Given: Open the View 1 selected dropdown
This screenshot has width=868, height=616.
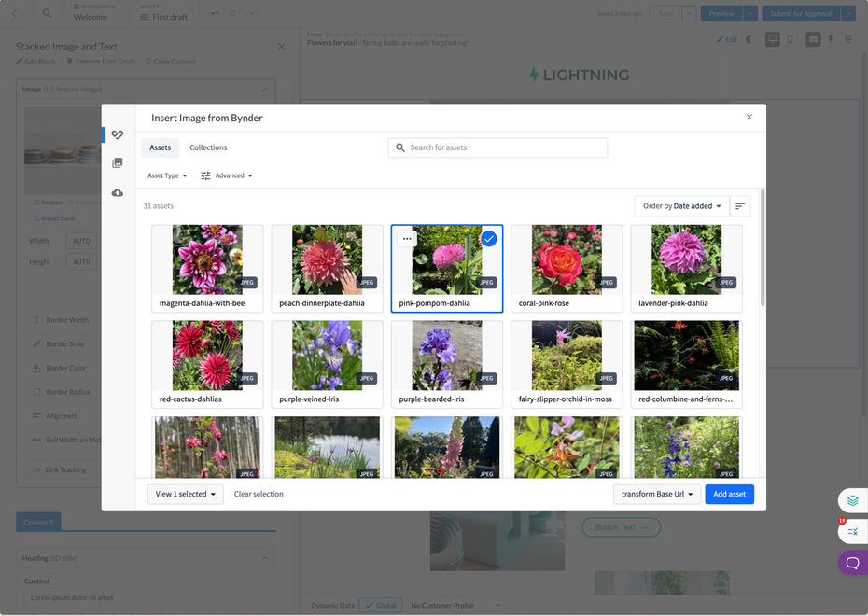Looking at the screenshot, I should [186, 494].
